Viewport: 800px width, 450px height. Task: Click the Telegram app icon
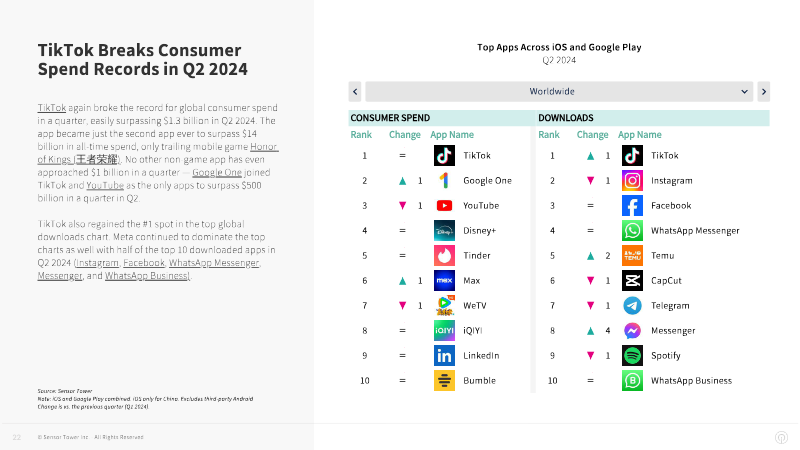632,306
